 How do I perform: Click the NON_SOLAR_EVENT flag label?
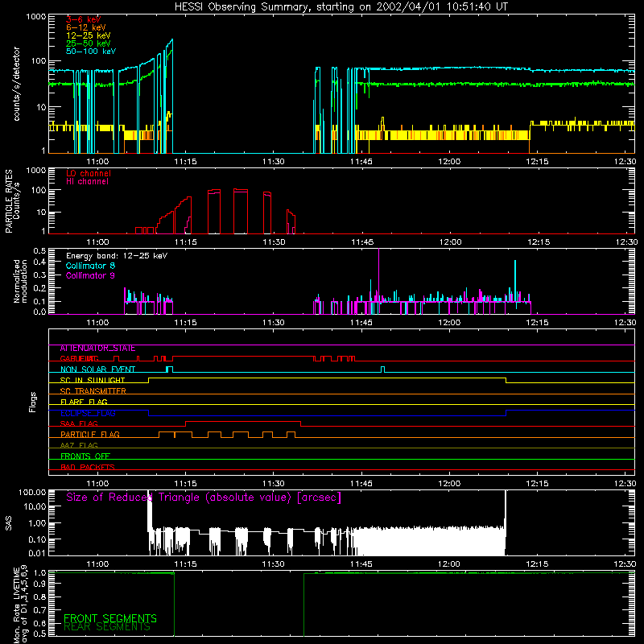(97, 369)
